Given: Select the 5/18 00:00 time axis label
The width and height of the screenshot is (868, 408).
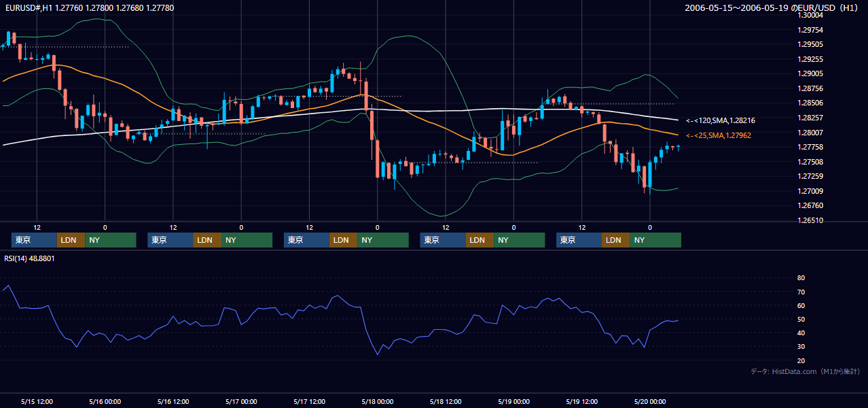Looking at the screenshot, I should click(378, 401).
